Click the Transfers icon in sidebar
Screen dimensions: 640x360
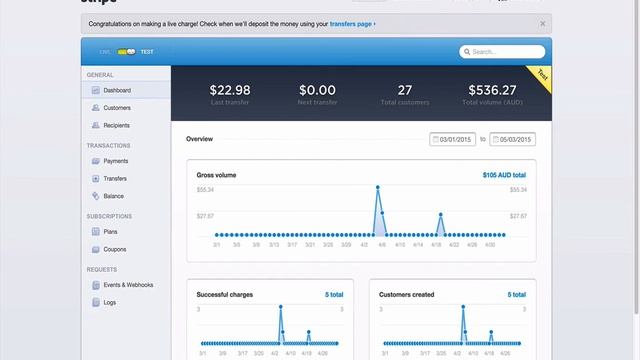point(96,178)
